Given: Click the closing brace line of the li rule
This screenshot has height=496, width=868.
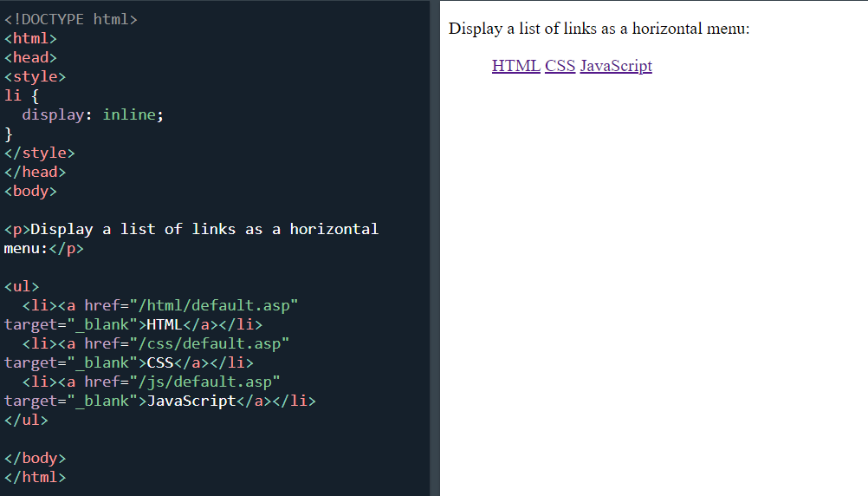Looking at the screenshot, I should click(9, 134).
